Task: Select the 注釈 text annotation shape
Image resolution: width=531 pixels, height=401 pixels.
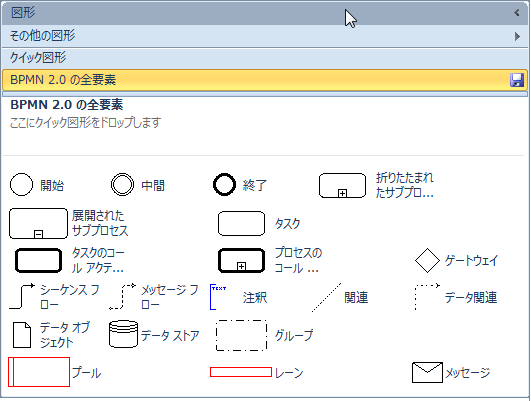Action: pyautogui.click(x=218, y=297)
